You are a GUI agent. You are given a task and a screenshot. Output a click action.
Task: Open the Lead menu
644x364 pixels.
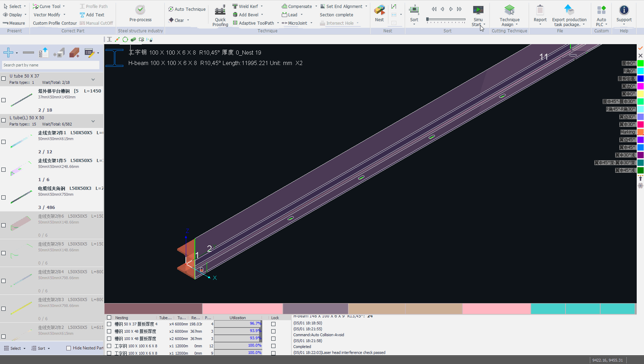[x=292, y=15]
